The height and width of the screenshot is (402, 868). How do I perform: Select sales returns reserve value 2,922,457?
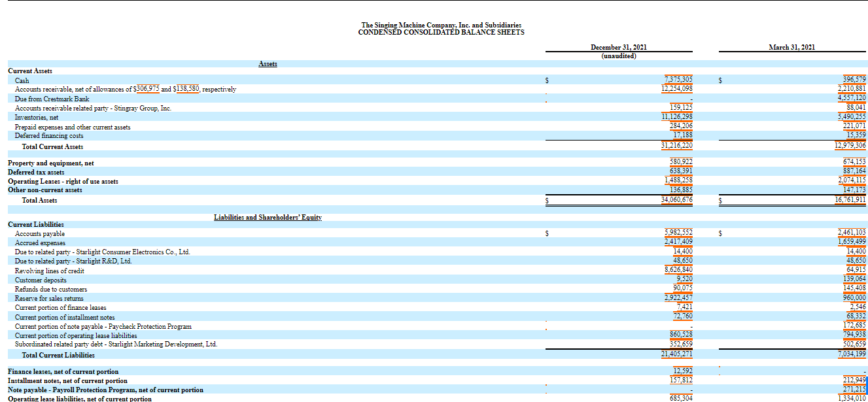679,297
